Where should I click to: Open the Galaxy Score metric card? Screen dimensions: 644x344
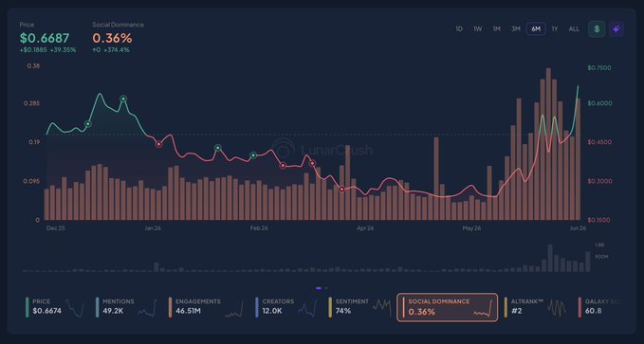600,307
